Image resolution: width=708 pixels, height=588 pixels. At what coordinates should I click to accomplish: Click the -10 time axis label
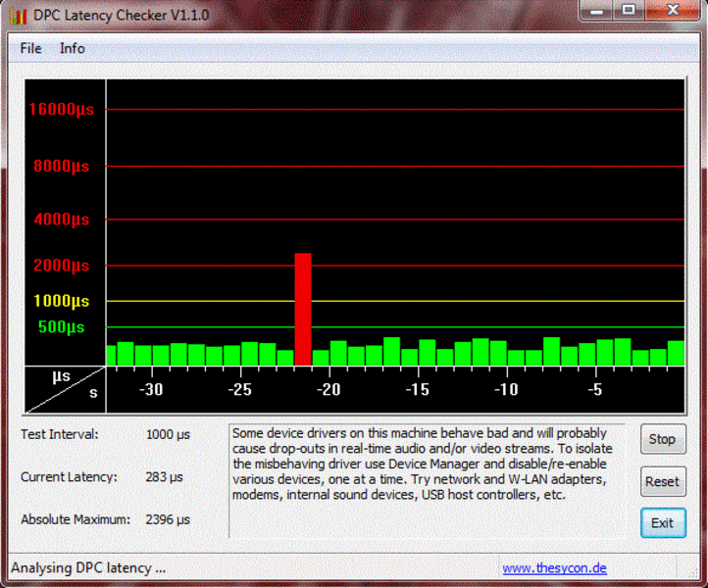click(506, 389)
